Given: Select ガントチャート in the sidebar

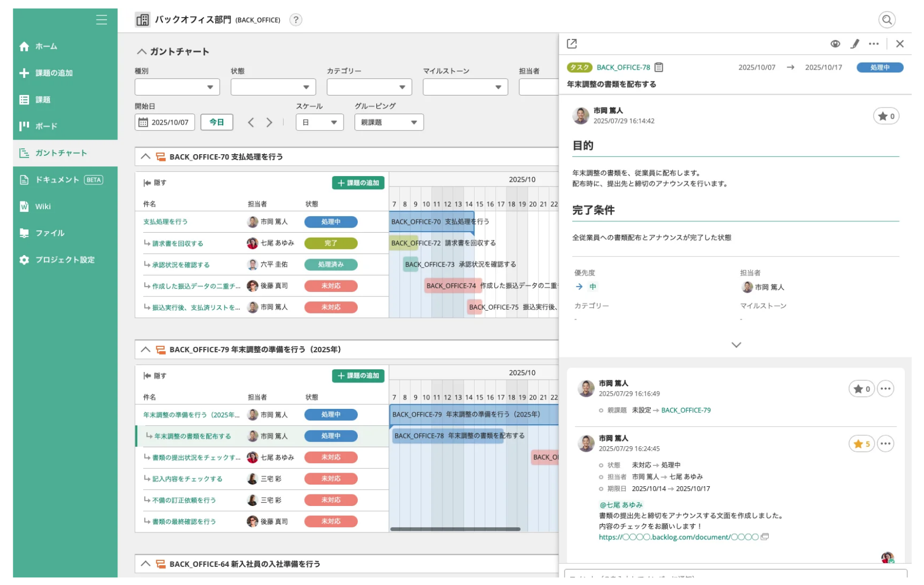Looking at the screenshot, I should (x=65, y=153).
